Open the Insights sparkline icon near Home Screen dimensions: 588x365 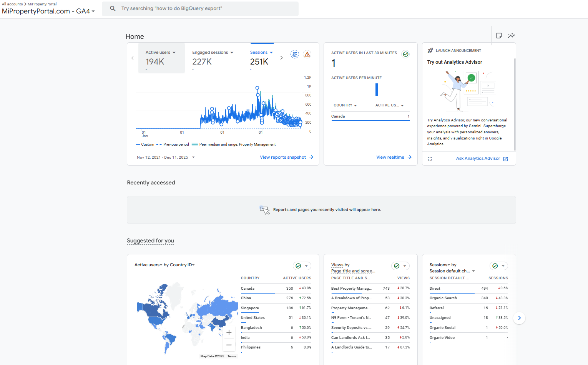point(512,35)
